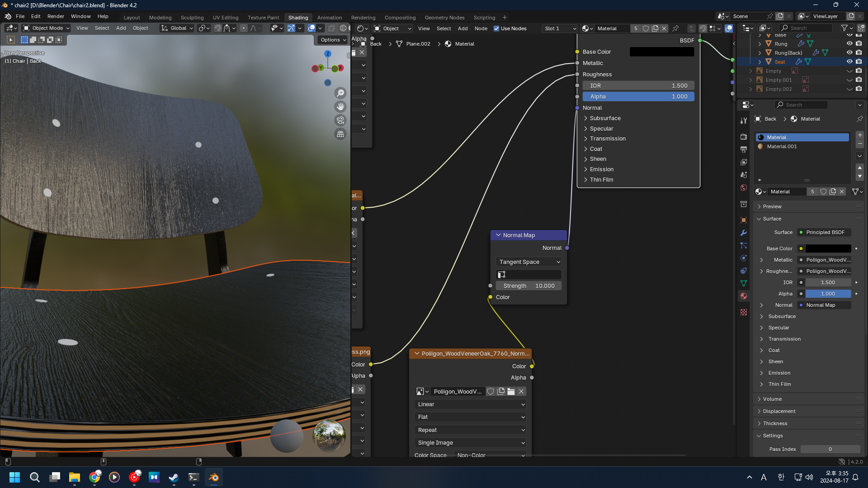Click fake user shield in node editor header
This screenshot has height=488, width=868.
(646, 28)
